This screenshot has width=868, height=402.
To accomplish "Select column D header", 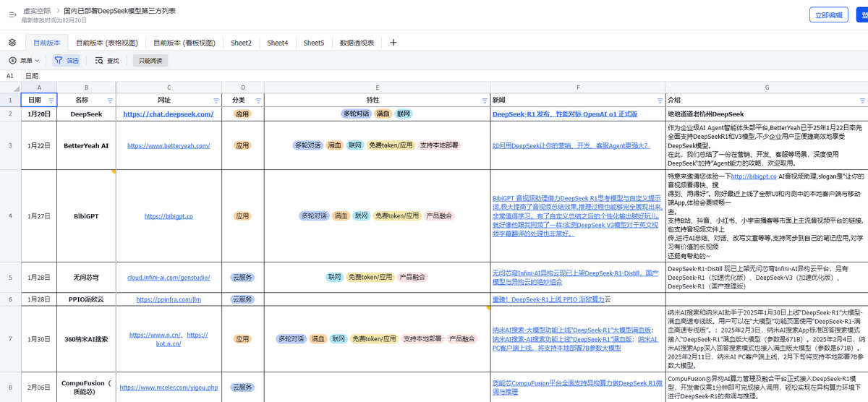I will pyautogui.click(x=243, y=87).
